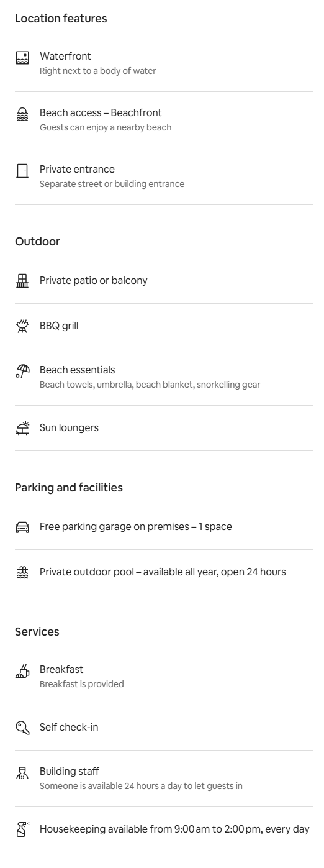This screenshot has height=868, width=324.
Task: Click the Waterfront wave icon
Action: coord(22,58)
